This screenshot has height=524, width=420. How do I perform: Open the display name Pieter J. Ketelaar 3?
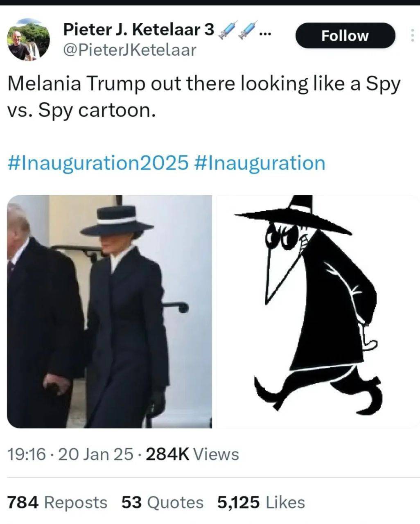tap(138, 29)
